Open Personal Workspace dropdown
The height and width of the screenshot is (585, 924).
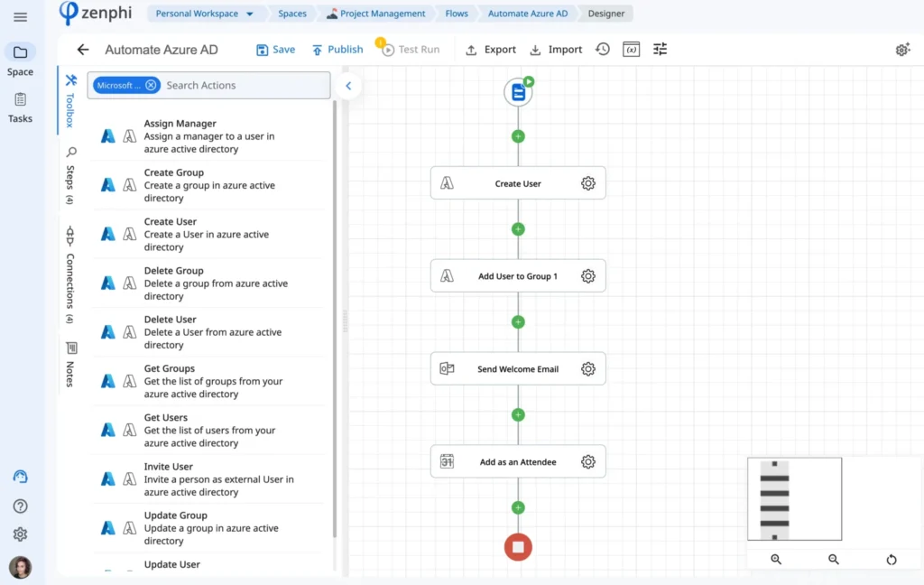(205, 13)
